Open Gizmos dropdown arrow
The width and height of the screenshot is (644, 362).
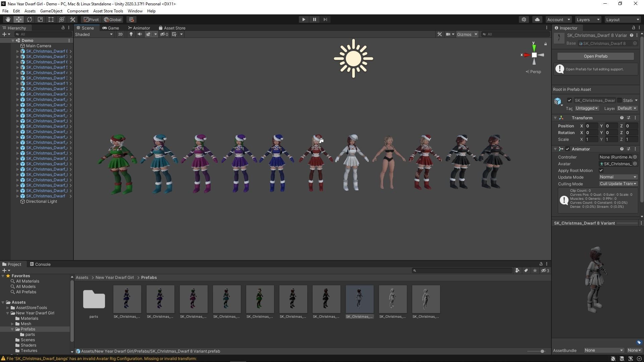click(476, 34)
